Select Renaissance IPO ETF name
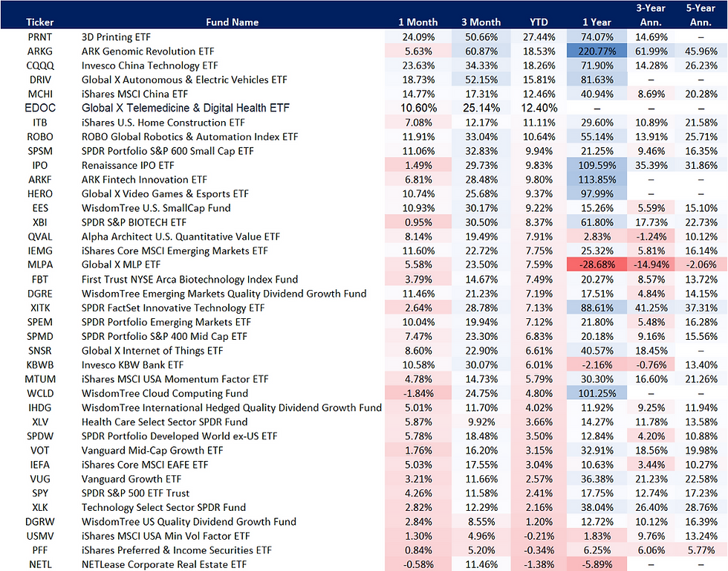This screenshot has height=571, width=728. pos(128,165)
